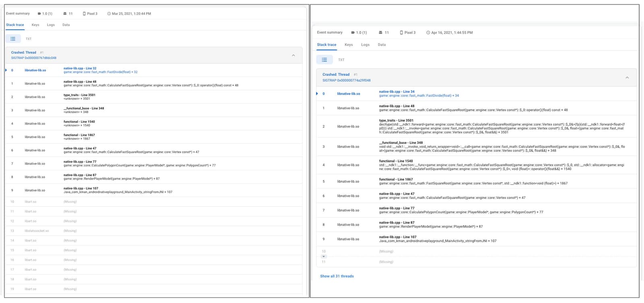The width and height of the screenshot is (644, 303).
Task: Collapse Crashed Thread section in right panel
Action: pyautogui.click(x=627, y=78)
